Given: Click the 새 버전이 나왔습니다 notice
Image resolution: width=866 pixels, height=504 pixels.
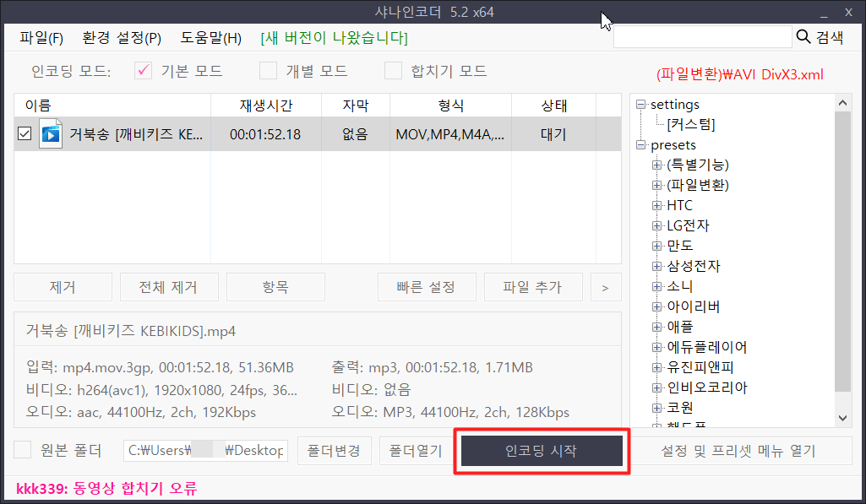Looking at the screenshot, I should [x=334, y=37].
